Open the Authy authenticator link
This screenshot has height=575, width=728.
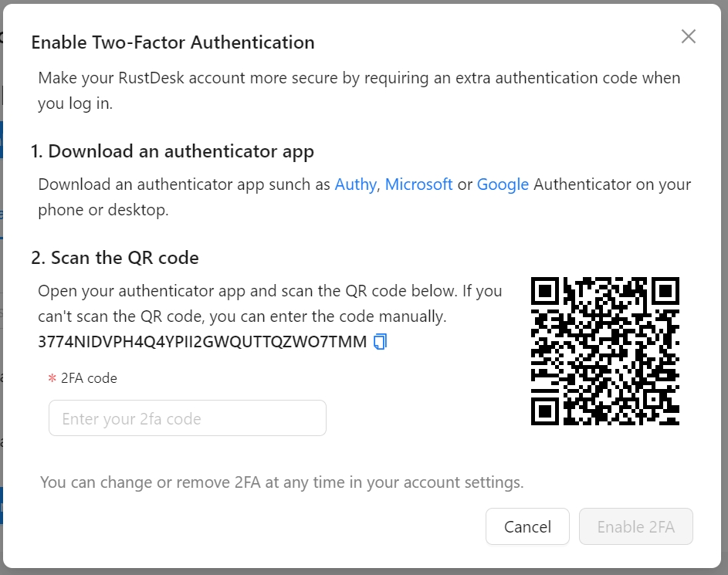[356, 184]
